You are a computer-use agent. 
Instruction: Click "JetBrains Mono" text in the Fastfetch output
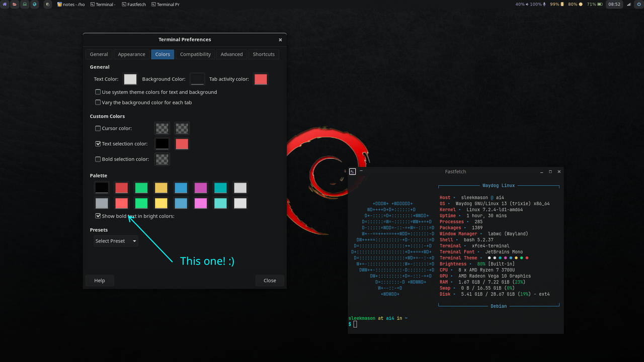(x=504, y=252)
